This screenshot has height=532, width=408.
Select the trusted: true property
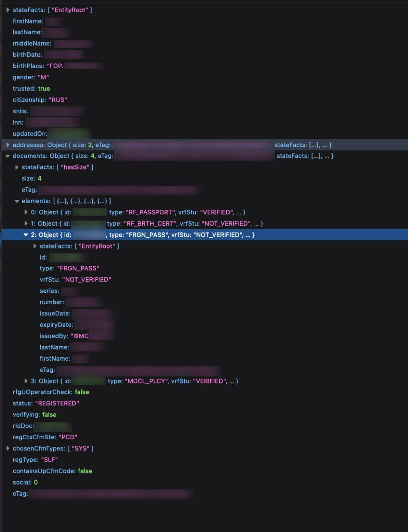(31, 89)
